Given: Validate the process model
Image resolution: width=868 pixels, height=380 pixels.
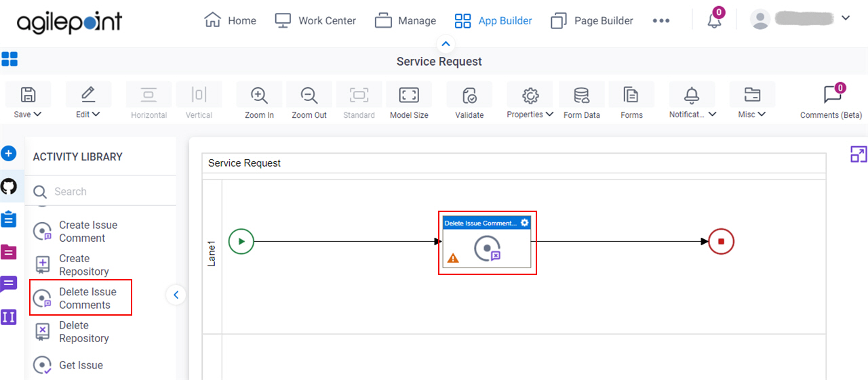Looking at the screenshot, I should coord(469,100).
